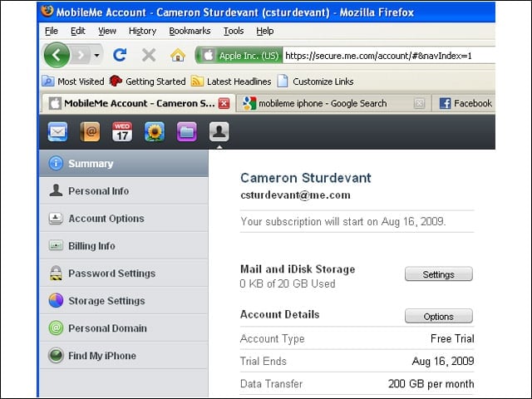Open the MobileMe Mail icon

tap(57, 131)
